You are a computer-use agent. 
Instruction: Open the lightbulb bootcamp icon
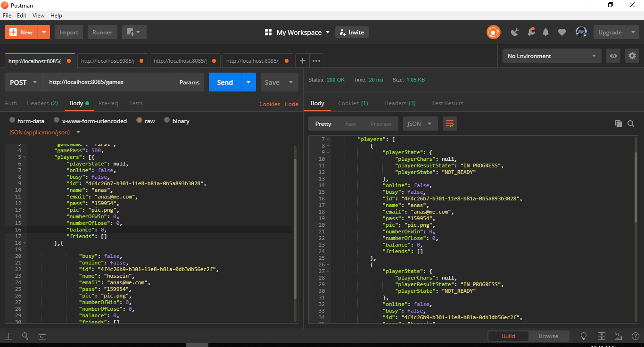click(x=584, y=336)
